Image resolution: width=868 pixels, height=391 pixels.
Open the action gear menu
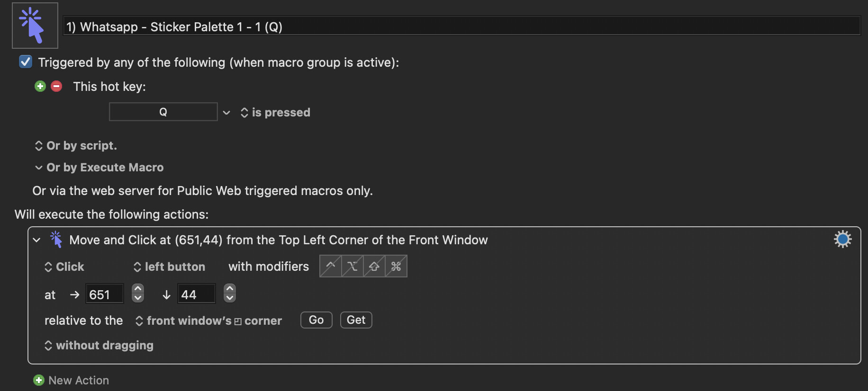coord(842,239)
